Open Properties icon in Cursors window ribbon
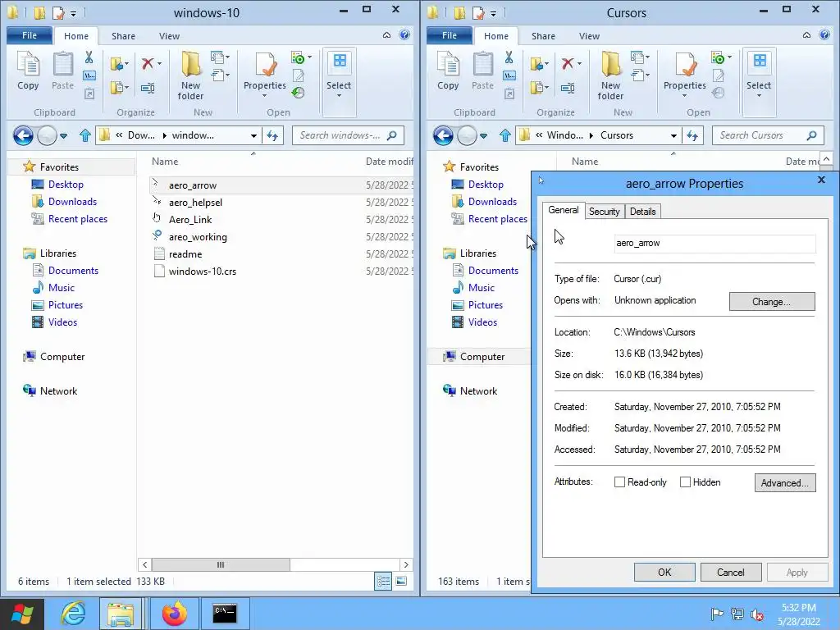Screen dimensions: 840x630 point(685,66)
